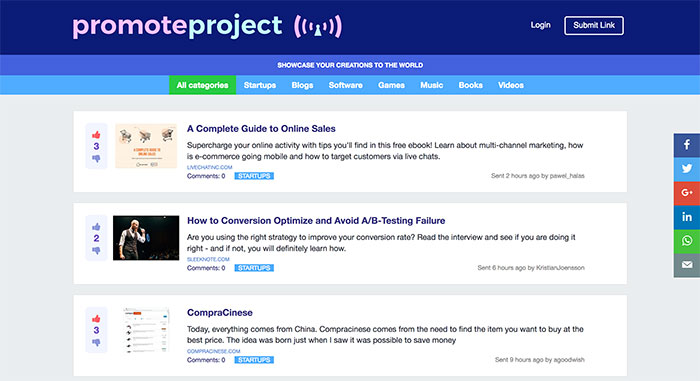
Task: Downvote 'A Complete Guide to Online Sales'
Action: coord(96,159)
